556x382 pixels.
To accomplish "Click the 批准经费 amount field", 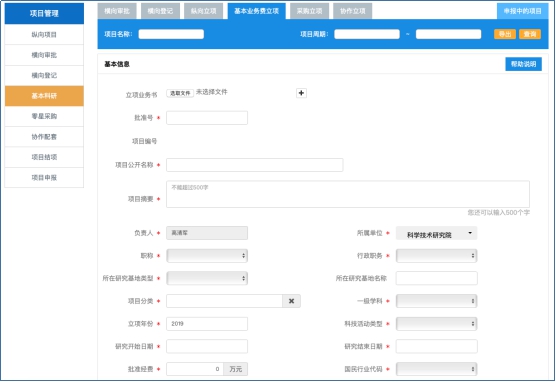I will click(195, 369).
